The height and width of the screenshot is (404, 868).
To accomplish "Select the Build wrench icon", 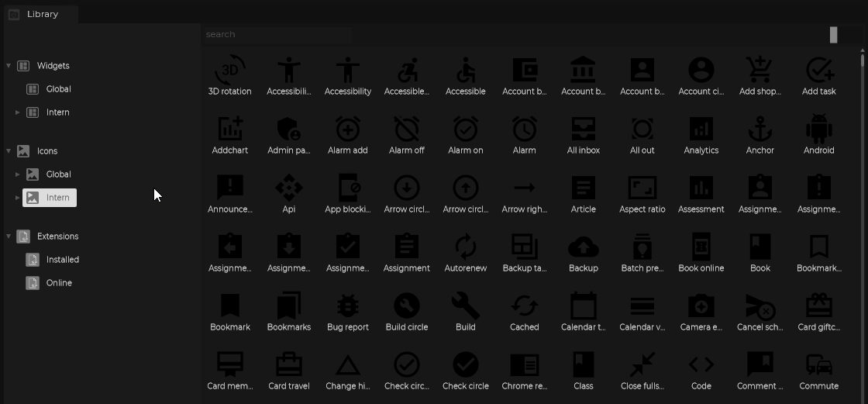I will (465, 307).
